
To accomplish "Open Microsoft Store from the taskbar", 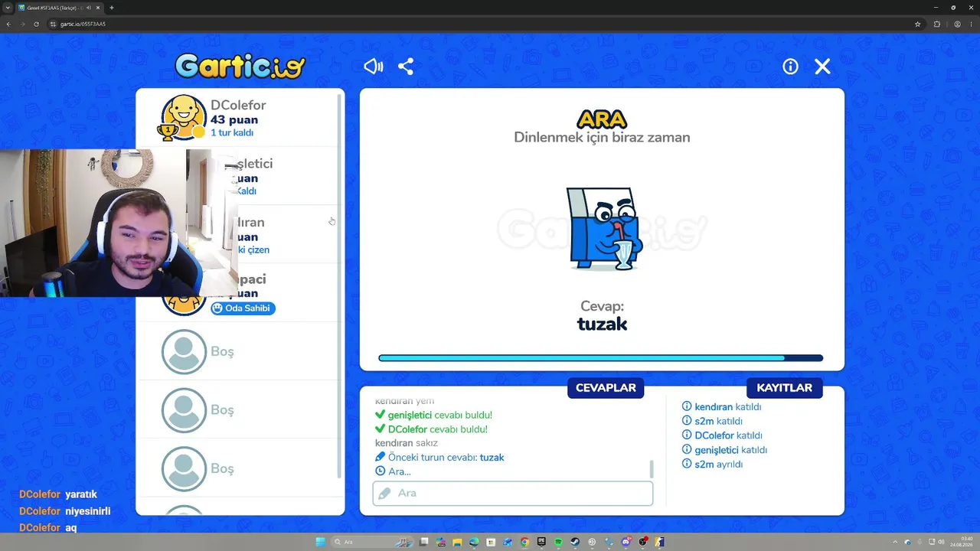I will point(491,542).
